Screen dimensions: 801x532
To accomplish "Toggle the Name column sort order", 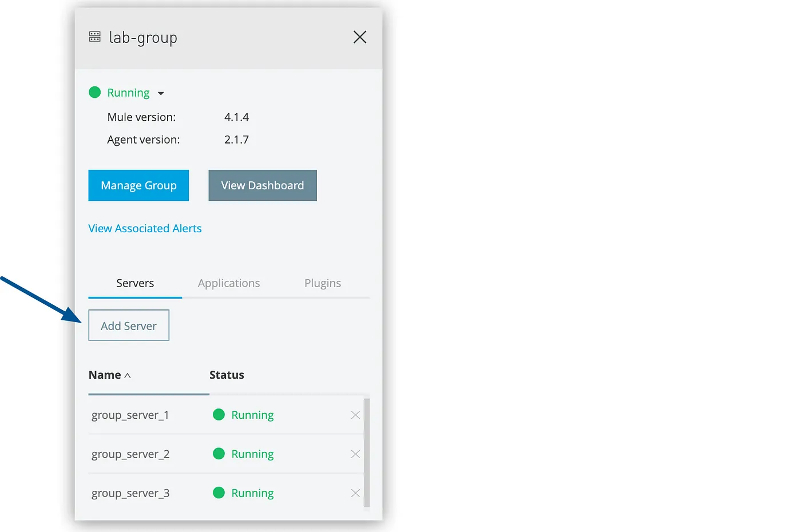I will [x=110, y=375].
